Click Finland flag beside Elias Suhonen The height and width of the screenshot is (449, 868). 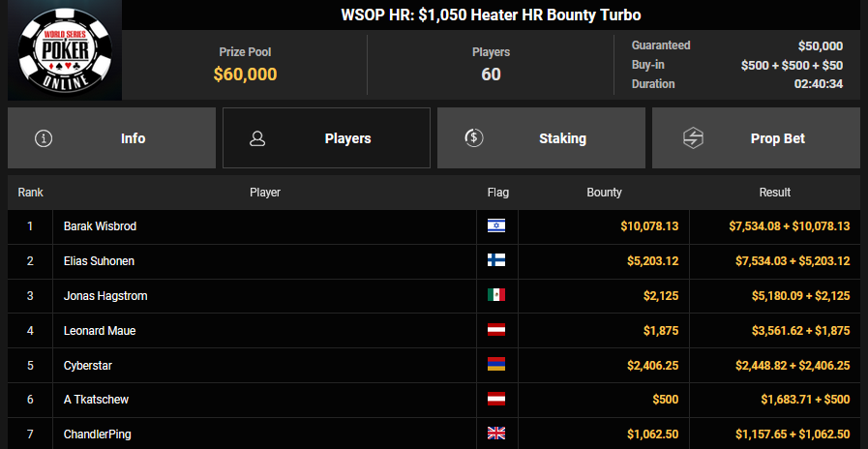click(496, 261)
